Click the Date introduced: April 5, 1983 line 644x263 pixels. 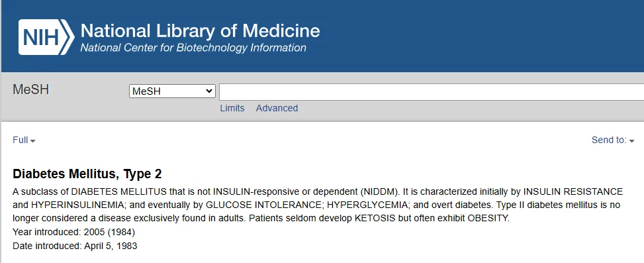(x=75, y=246)
